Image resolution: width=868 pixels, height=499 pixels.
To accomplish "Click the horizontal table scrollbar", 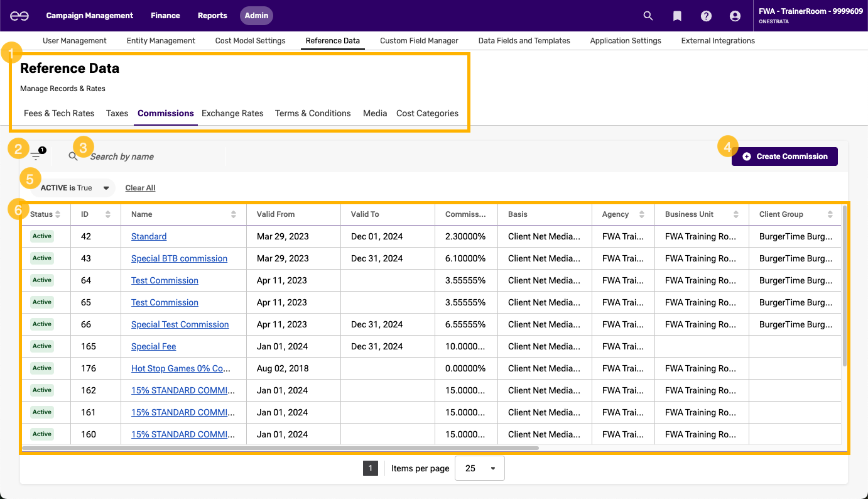I will coord(280,448).
